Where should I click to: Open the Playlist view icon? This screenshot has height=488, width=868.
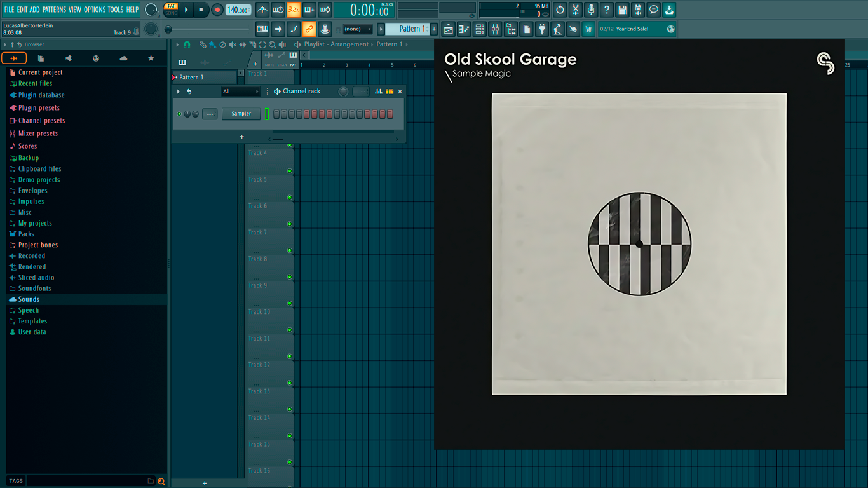pyautogui.click(x=449, y=29)
